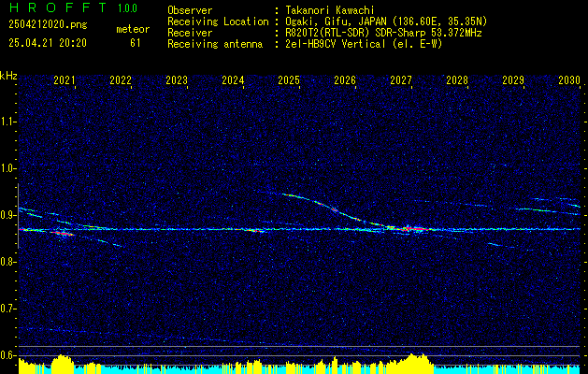Screen dimensions: 588x374
Task: Click the 2029 time axis marker
Action: [513, 79]
